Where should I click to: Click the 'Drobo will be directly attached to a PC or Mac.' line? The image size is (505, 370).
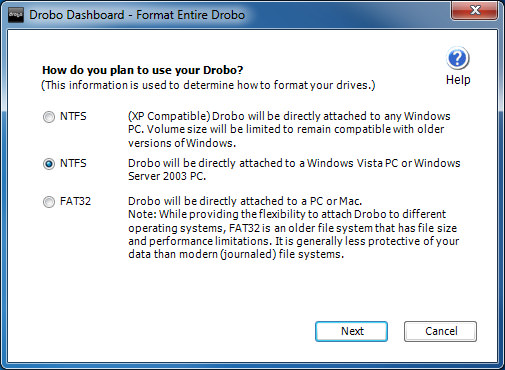(x=245, y=201)
